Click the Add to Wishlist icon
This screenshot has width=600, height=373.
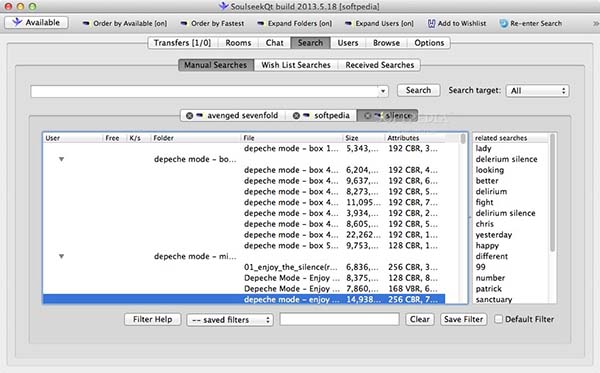(431, 23)
